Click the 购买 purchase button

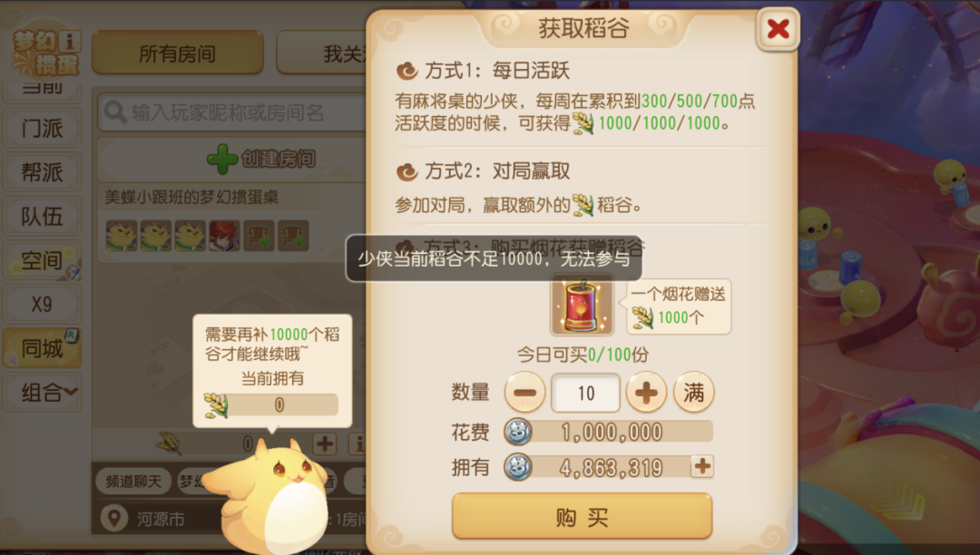[582, 516]
